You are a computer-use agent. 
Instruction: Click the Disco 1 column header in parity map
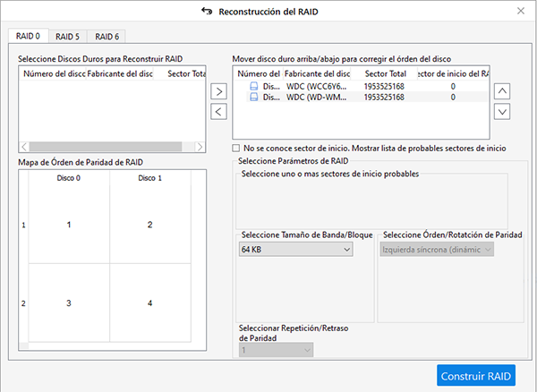pos(150,178)
